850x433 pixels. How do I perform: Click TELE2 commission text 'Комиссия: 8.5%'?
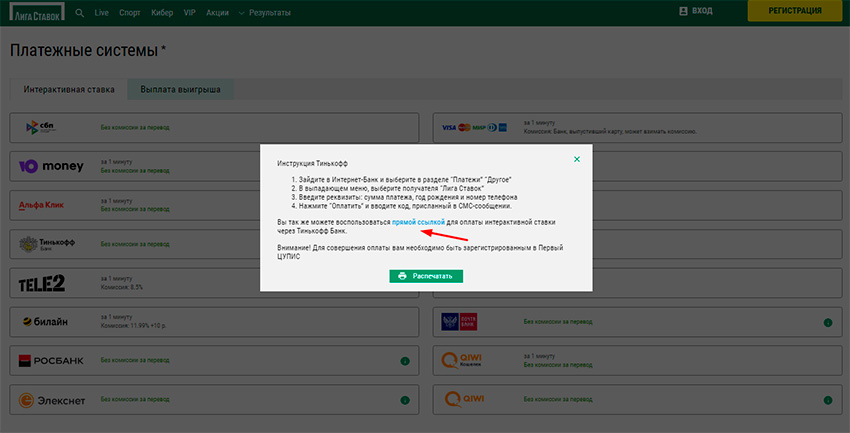tap(122, 287)
